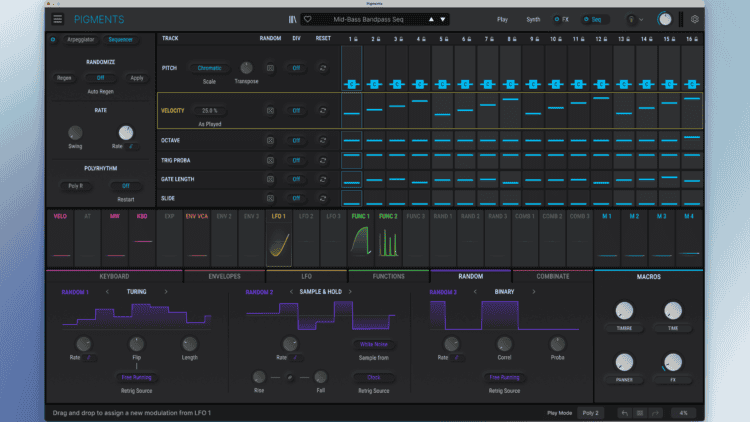Image resolution: width=750 pixels, height=422 pixels.
Task: Open the history list icon in status bar
Action: pos(640,413)
